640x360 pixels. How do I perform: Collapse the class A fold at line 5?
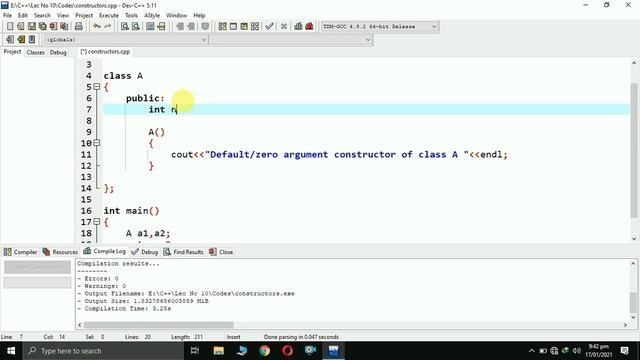coord(97,87)
